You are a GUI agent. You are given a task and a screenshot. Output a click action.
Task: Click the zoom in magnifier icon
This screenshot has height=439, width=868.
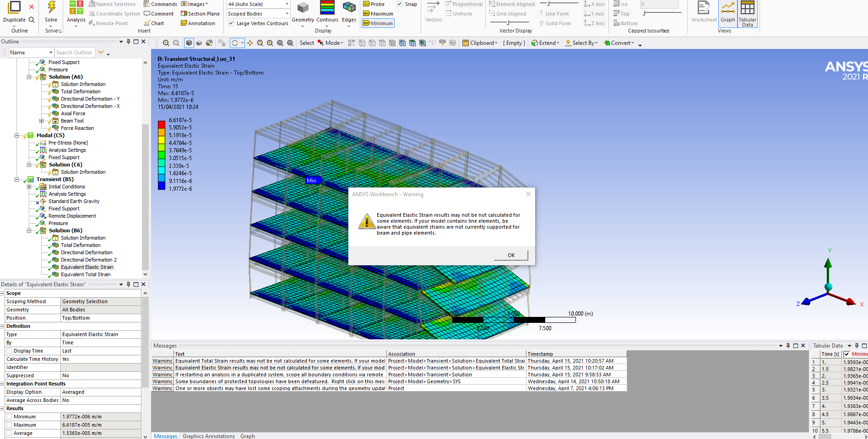[260, 43]
